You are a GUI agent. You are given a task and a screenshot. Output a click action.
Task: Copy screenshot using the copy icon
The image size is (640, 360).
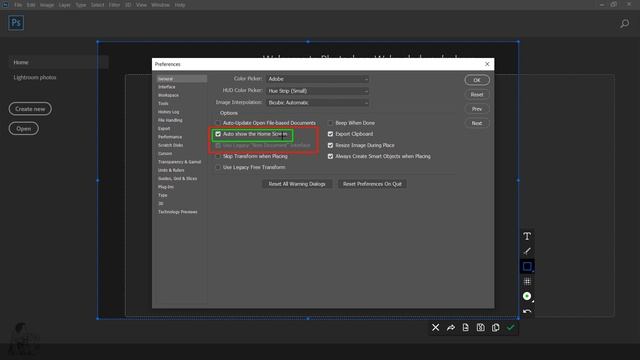click(x=496, y=328)
